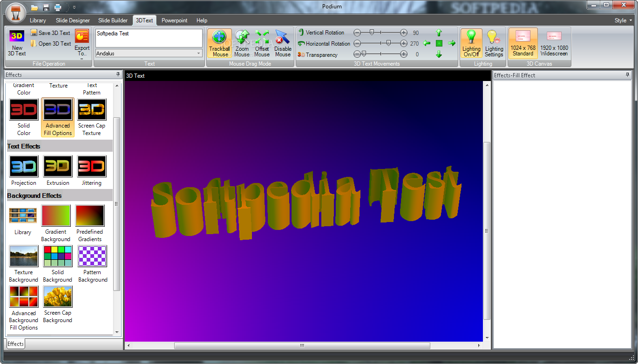Open background Library effect
This screenshot has width=638, height=364.
tap(23, 221)
